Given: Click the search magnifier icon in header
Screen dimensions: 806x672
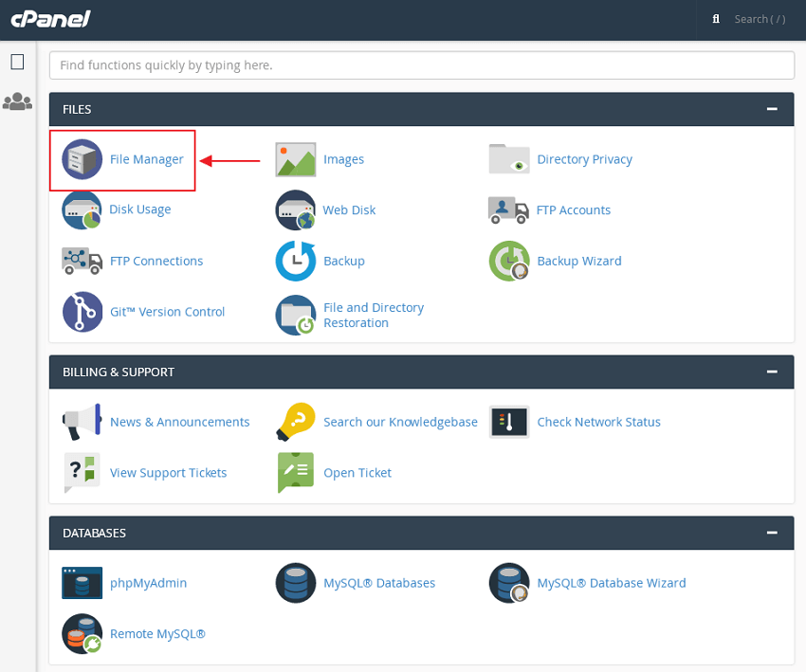Looking at the screenshot, I should point(716,19).
